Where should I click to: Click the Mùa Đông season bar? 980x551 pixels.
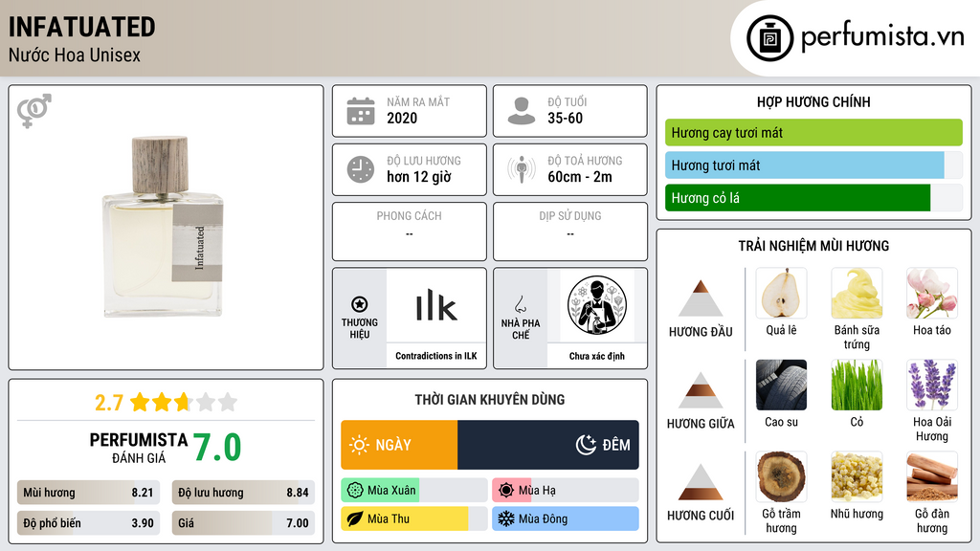click(x=566, y=518)
